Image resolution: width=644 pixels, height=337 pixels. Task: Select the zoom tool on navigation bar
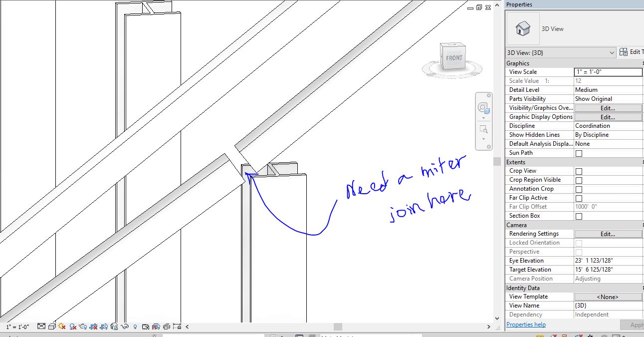(x=483, y=129)
